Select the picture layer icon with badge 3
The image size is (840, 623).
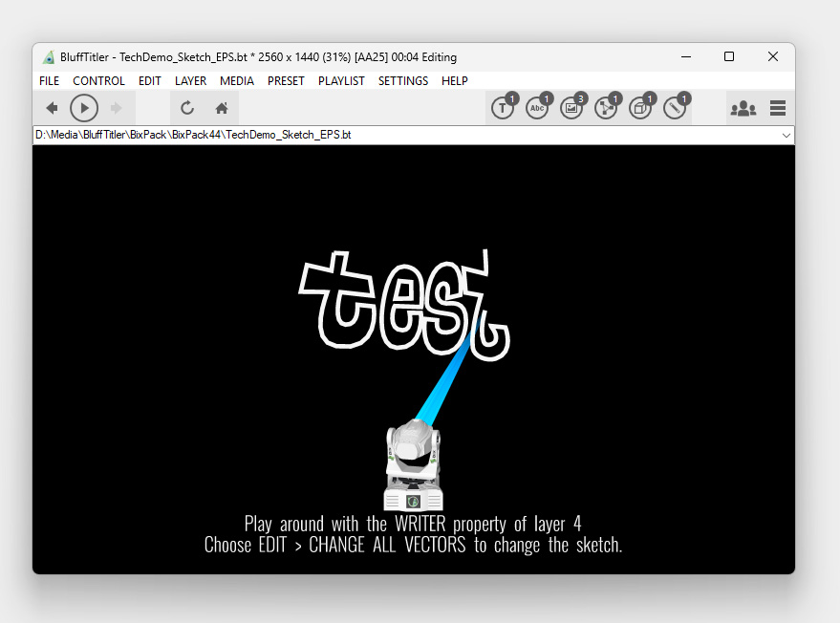tap(571, 109)
